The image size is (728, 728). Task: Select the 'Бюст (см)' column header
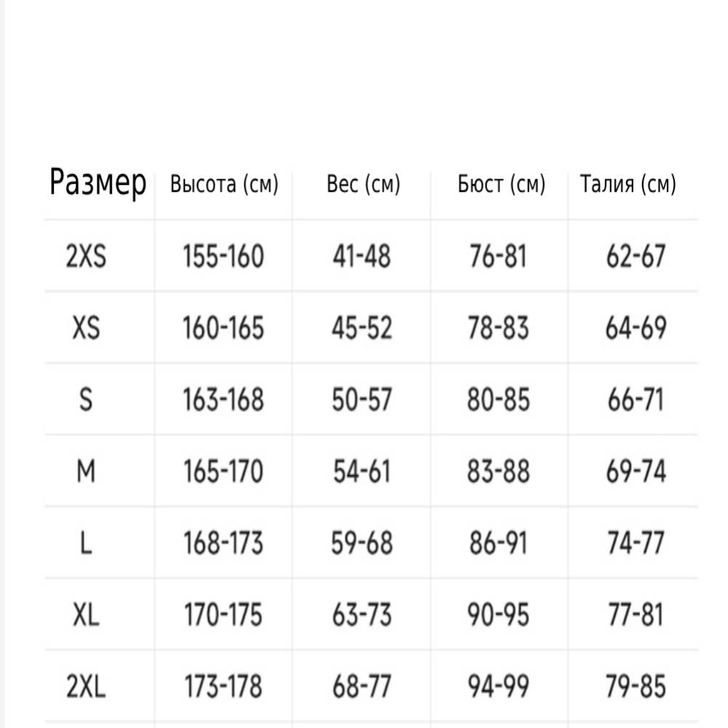[x=501, y=185]
